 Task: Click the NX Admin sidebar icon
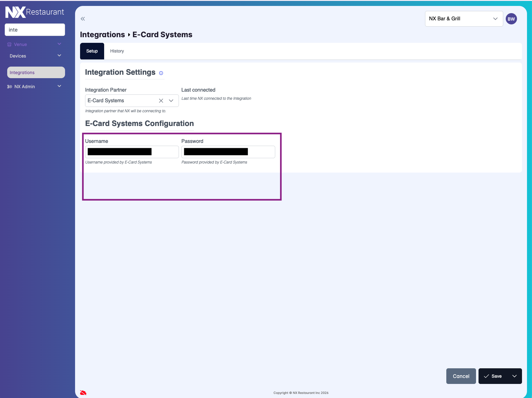tap(10, 87)
